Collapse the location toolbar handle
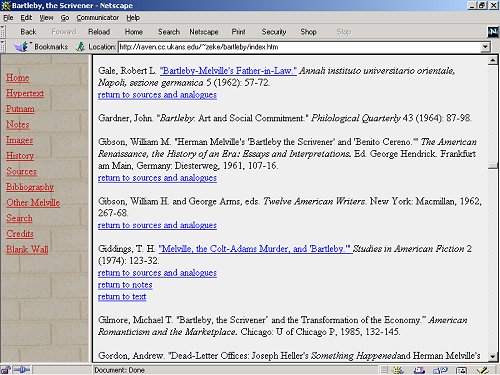Viewport: 500px width, 375px height. (x=3, y=47)
